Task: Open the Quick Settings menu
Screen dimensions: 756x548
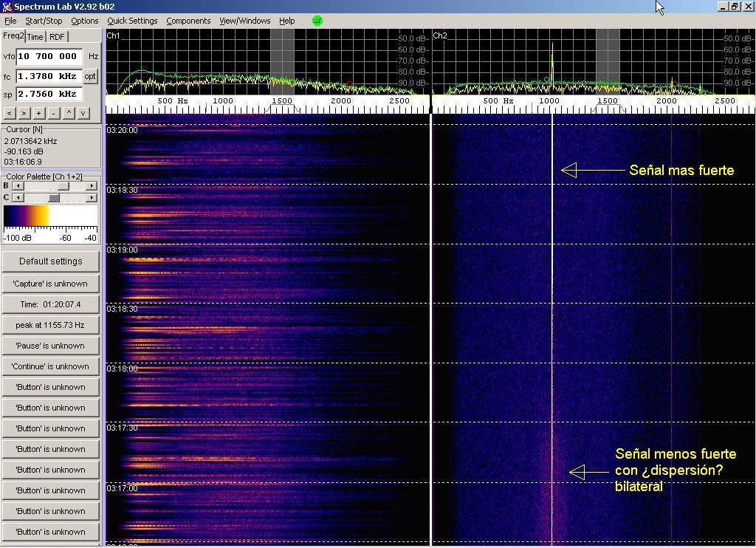Action: (x=132, y=21)
